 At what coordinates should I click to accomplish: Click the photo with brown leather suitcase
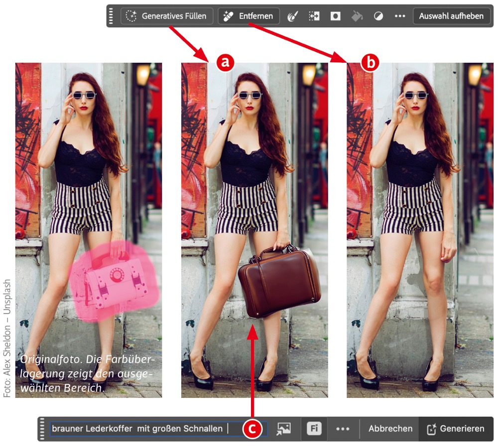(254, 230)
